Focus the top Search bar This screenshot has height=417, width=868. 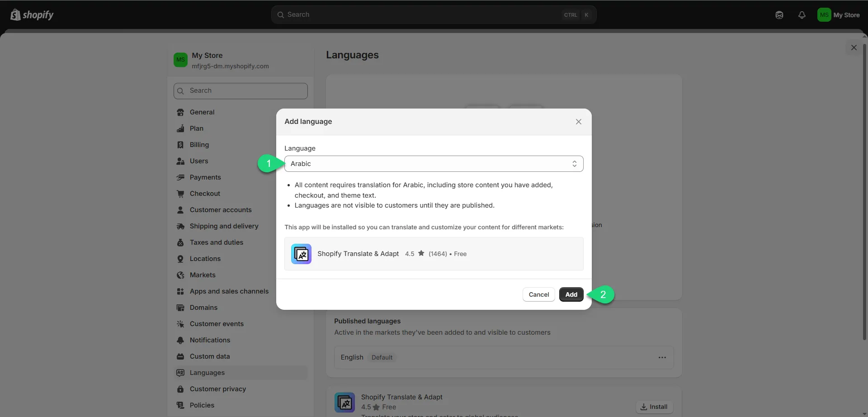pos(433,15)
